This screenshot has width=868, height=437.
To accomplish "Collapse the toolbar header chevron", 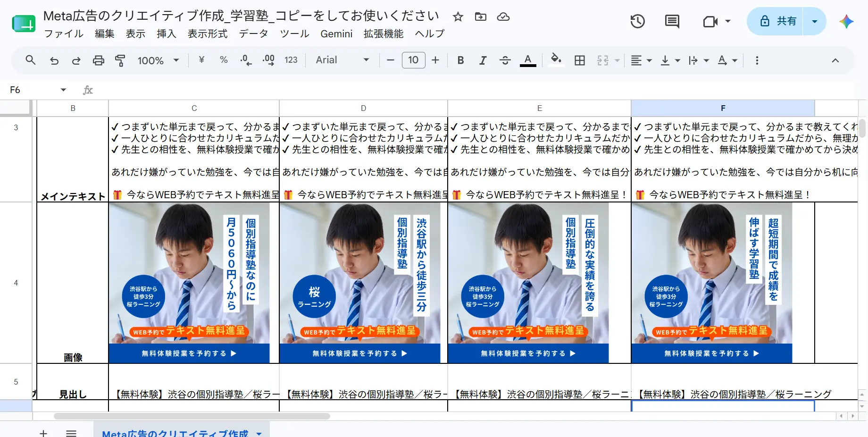I will [835, 60].
